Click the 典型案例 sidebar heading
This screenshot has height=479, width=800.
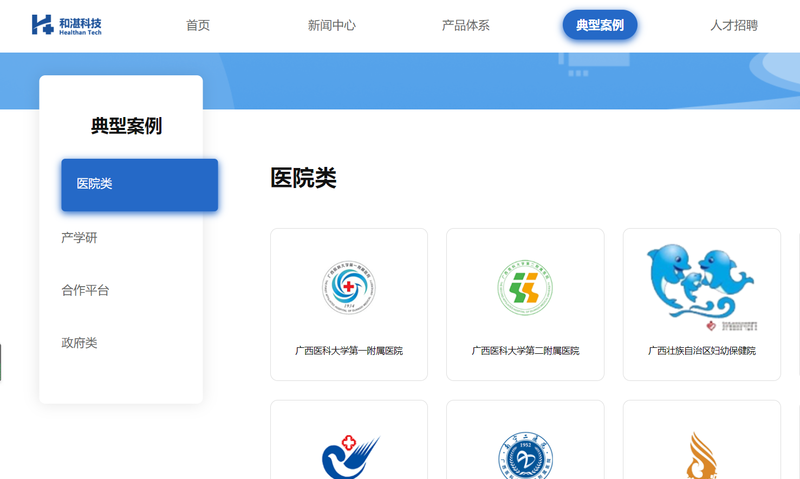(126, 126)
